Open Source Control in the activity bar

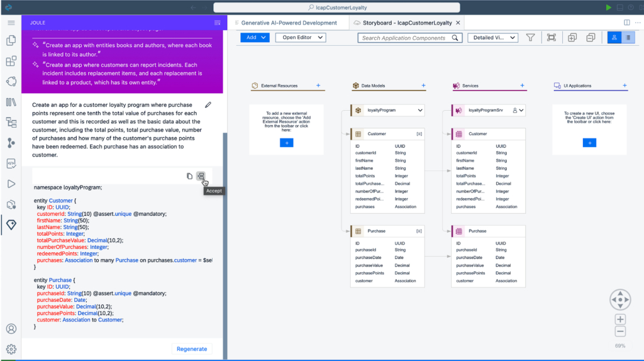(11, 143)
